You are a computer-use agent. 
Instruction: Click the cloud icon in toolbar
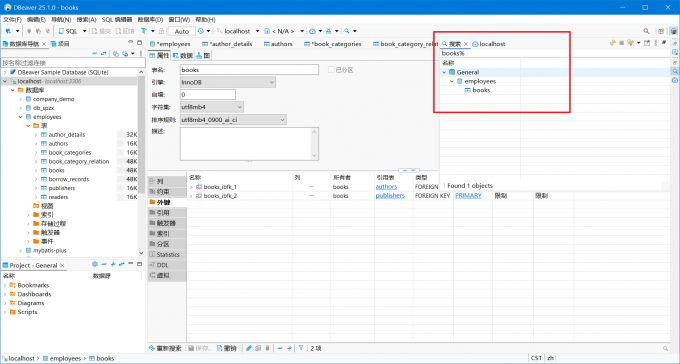pos(312,31)
